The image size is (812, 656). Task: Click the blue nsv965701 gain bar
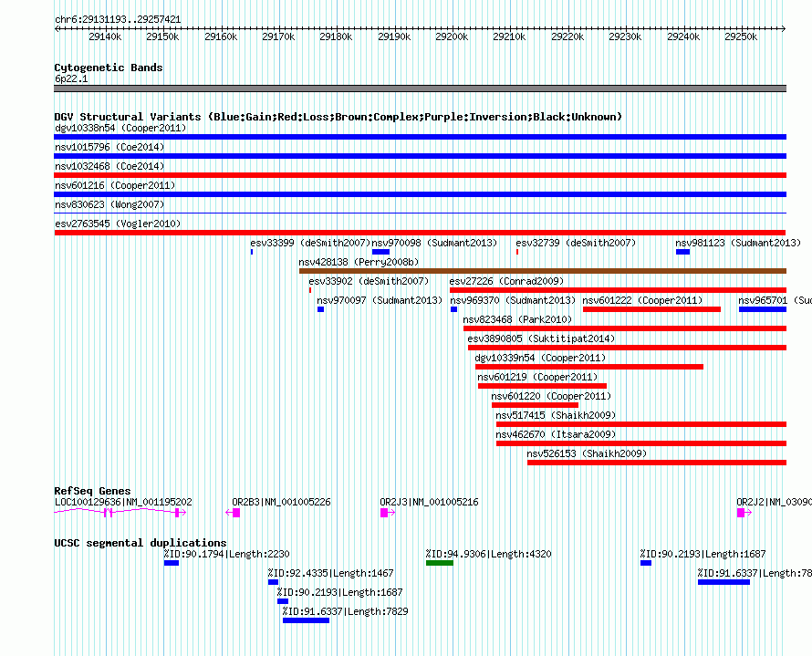tap(763, 309)
